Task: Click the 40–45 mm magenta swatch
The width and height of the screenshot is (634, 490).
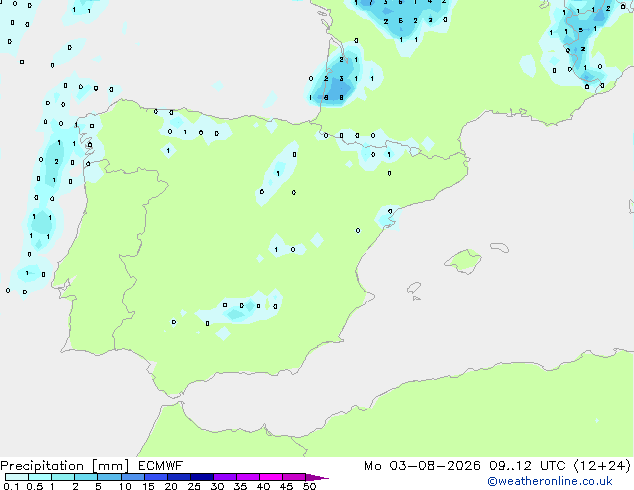Action: coord(271,477)
